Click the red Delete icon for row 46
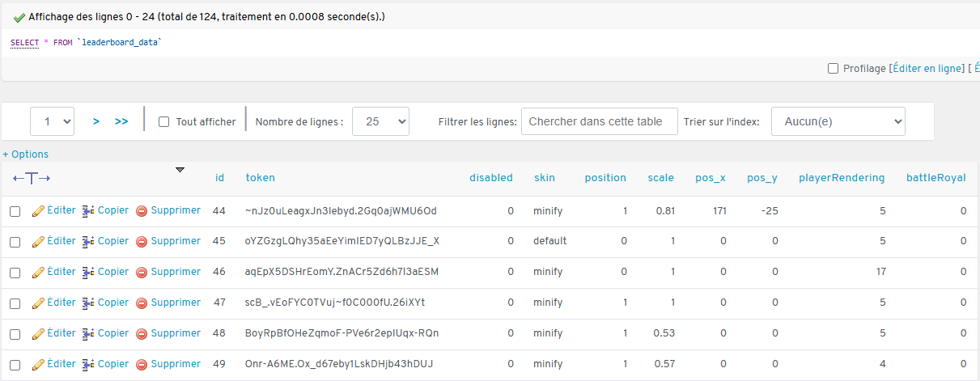 point(142,273)
